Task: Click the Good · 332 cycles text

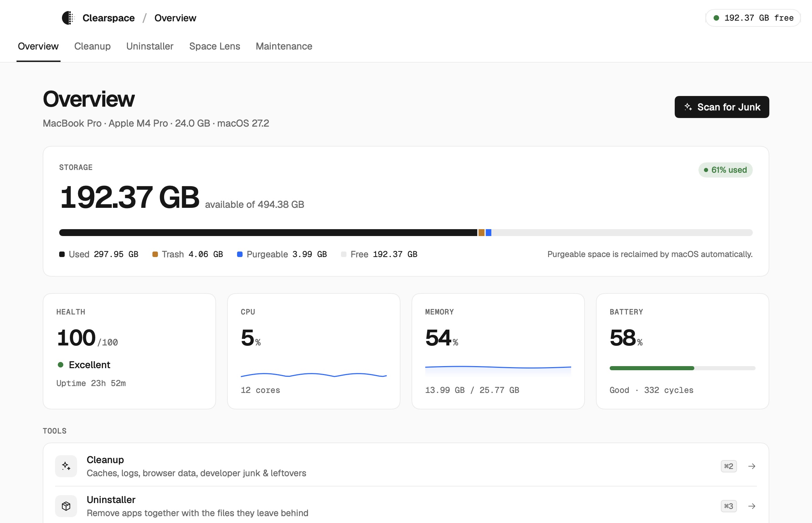Action: (652, 390)
